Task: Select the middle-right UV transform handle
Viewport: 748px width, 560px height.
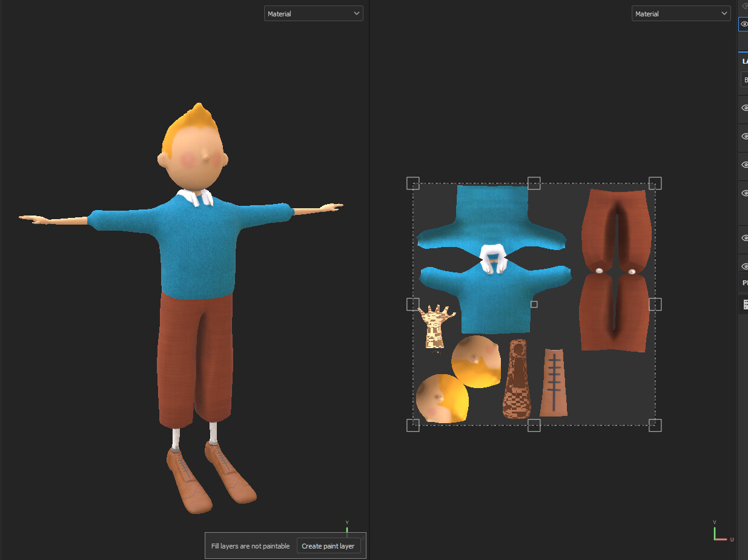Action: pyautogui.click(x=655, y=304)
